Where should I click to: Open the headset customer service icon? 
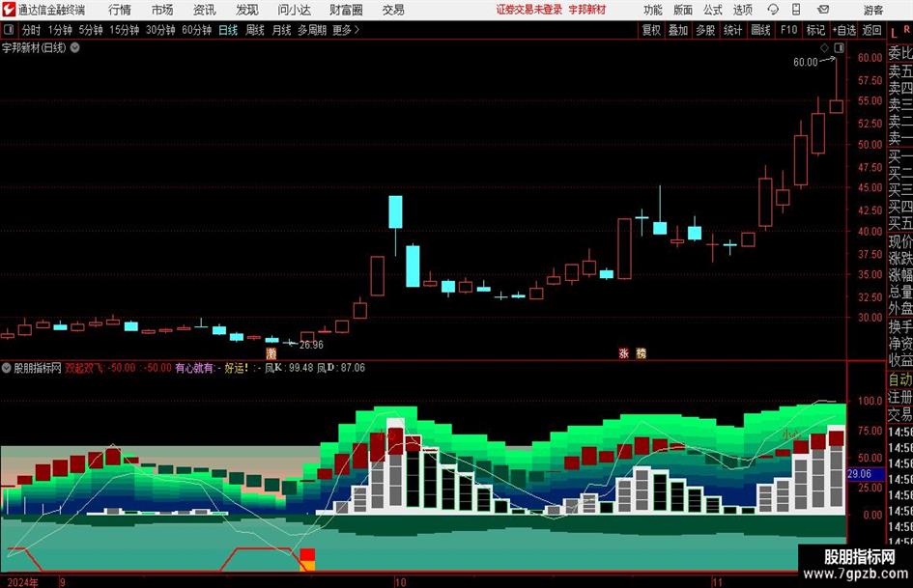pos(773,10)
